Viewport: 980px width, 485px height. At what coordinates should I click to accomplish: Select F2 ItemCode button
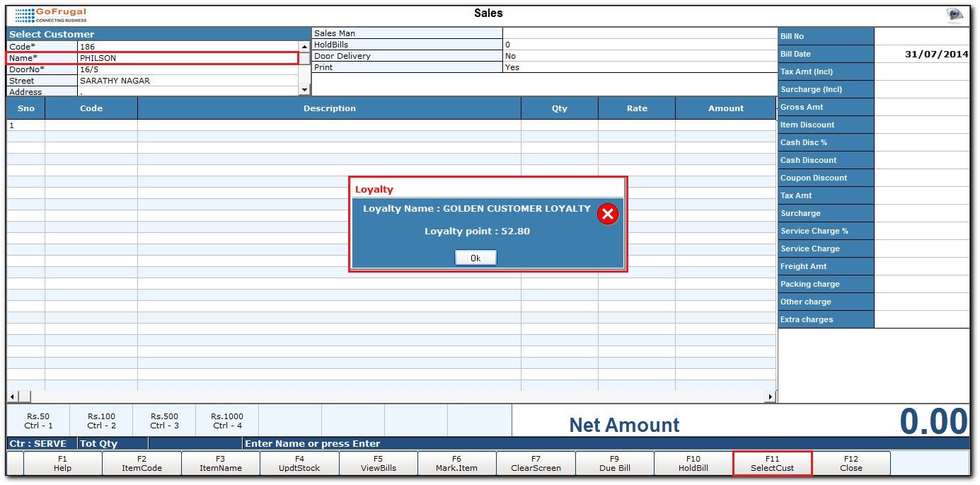(142, 463)
